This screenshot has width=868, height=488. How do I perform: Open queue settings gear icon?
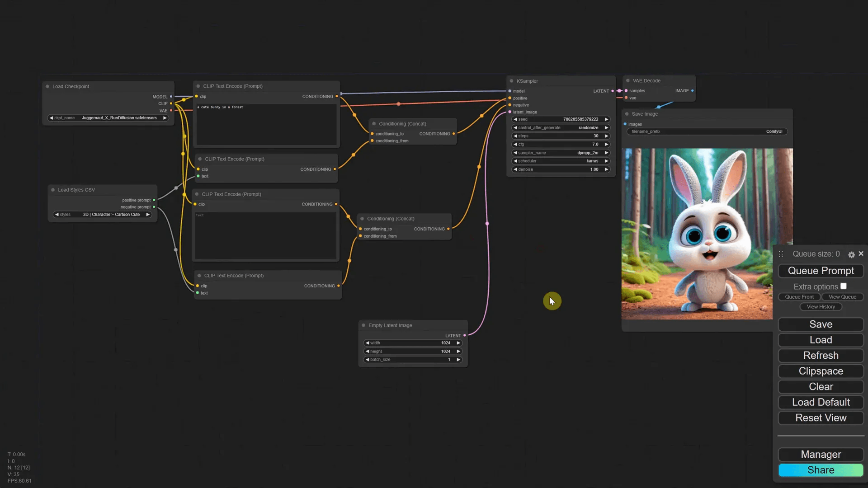pos(851,255)
